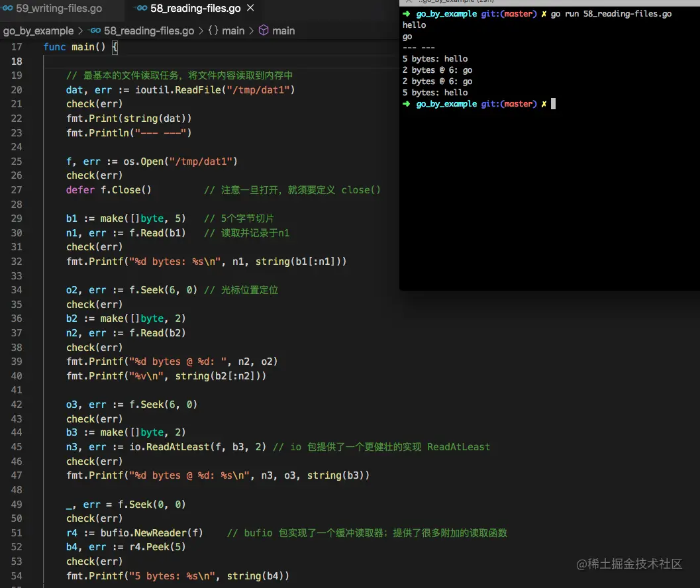The image size is (700, 588).
Task: Click 'io.ReadAtLeast' on line 45
Action: 169,447
